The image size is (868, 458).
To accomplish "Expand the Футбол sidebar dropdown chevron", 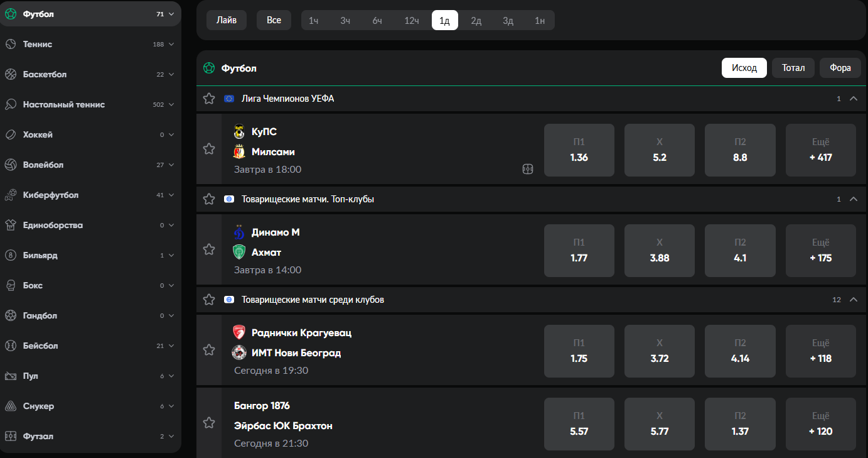I will (x=171, y=14).
